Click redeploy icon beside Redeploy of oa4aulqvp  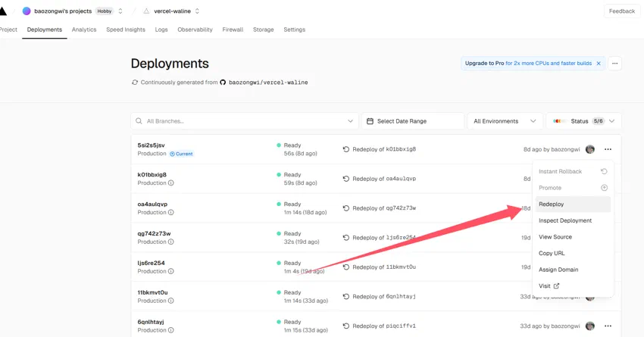click(x=345, y=179)
